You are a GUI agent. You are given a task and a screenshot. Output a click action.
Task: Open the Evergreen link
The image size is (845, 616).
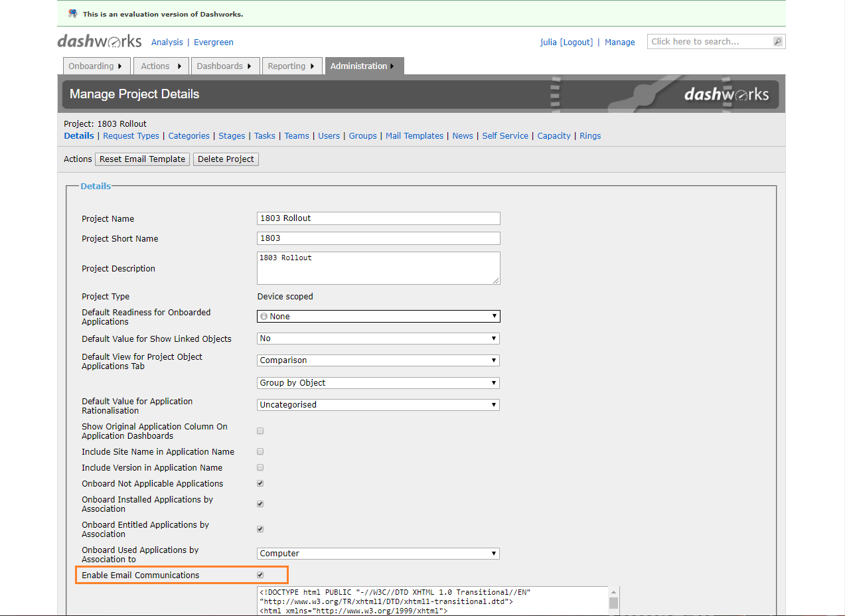coord(214,42)
